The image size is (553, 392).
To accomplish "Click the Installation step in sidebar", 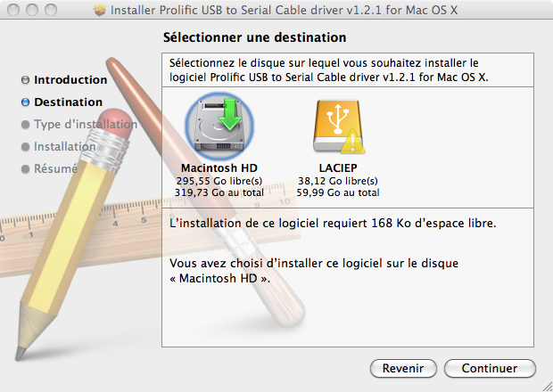I will click(x=65, y=146).
